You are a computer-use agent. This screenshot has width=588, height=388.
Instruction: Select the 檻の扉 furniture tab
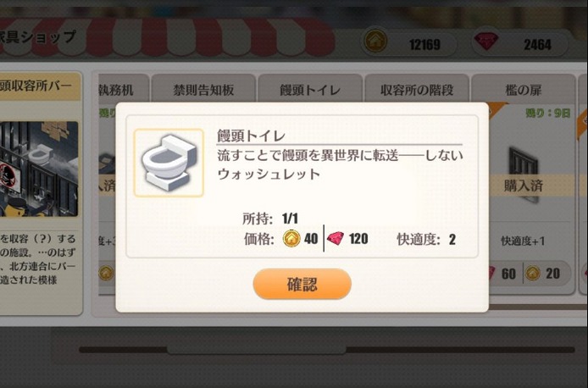523,89
